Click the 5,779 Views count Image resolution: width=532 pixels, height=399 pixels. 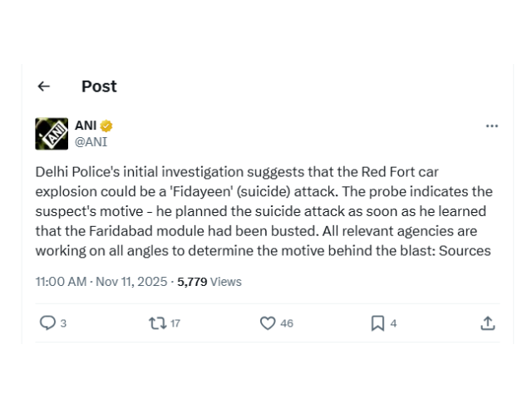pyautogui.click(x=209, y=282)
